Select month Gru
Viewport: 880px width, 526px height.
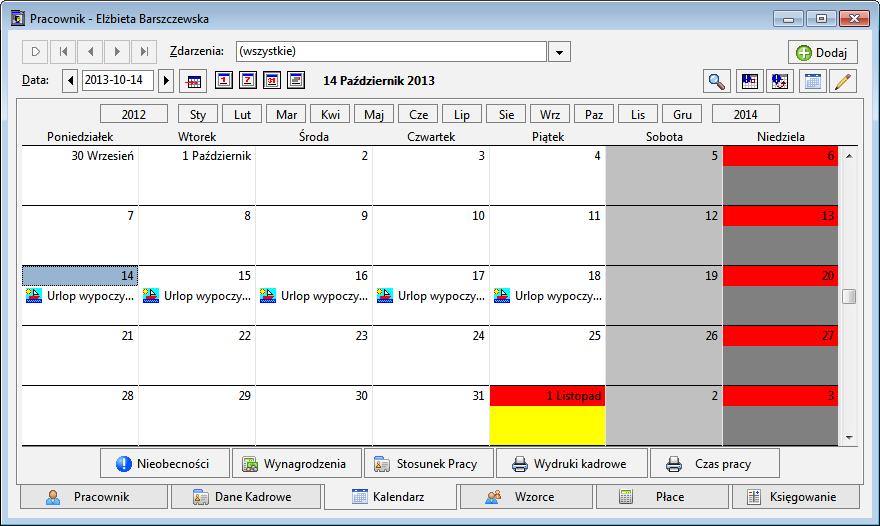coord(682,114)
